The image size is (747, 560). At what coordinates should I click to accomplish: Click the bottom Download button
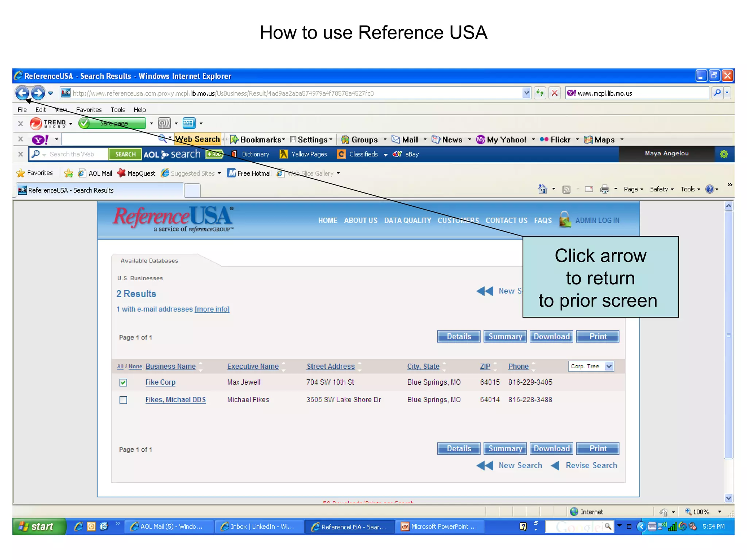pos(551,448)
